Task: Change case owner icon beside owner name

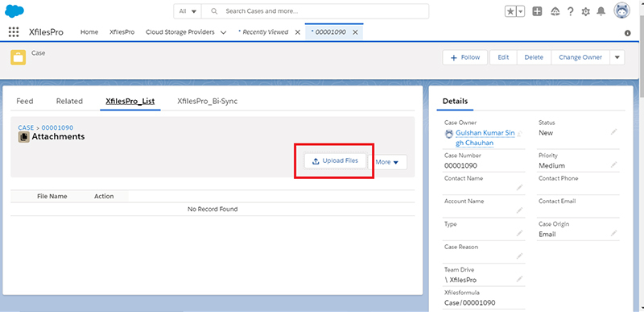Action: click(x=519, y=134)
